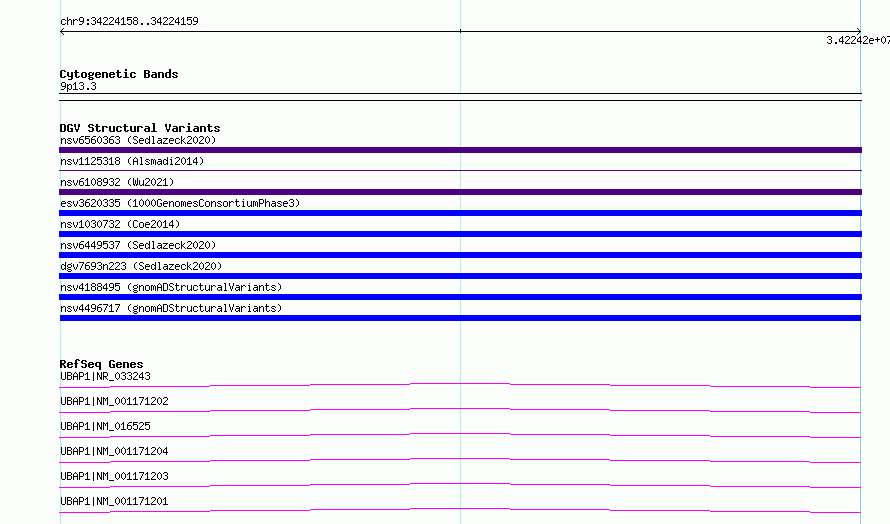Click the blue bar under nsv6449537
890x524 pixels.
pos(460,255)
